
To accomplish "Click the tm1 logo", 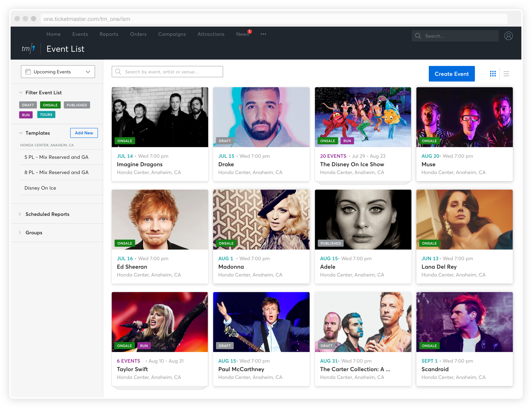I will 28,49.
